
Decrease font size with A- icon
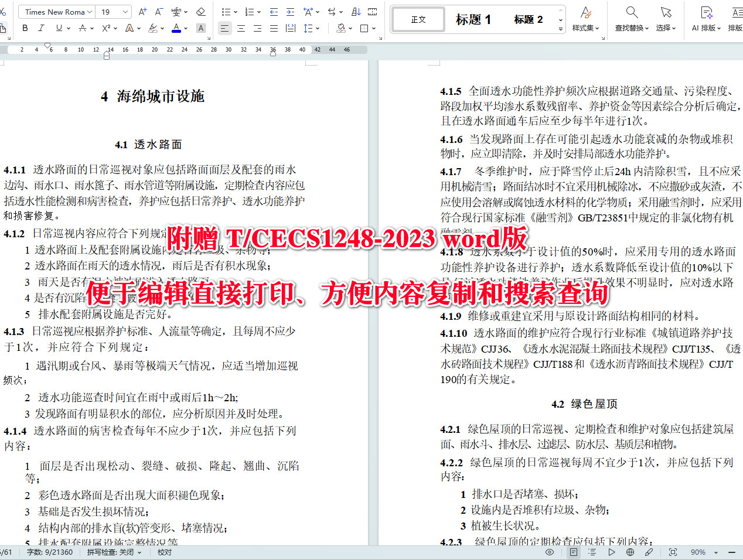159,12
